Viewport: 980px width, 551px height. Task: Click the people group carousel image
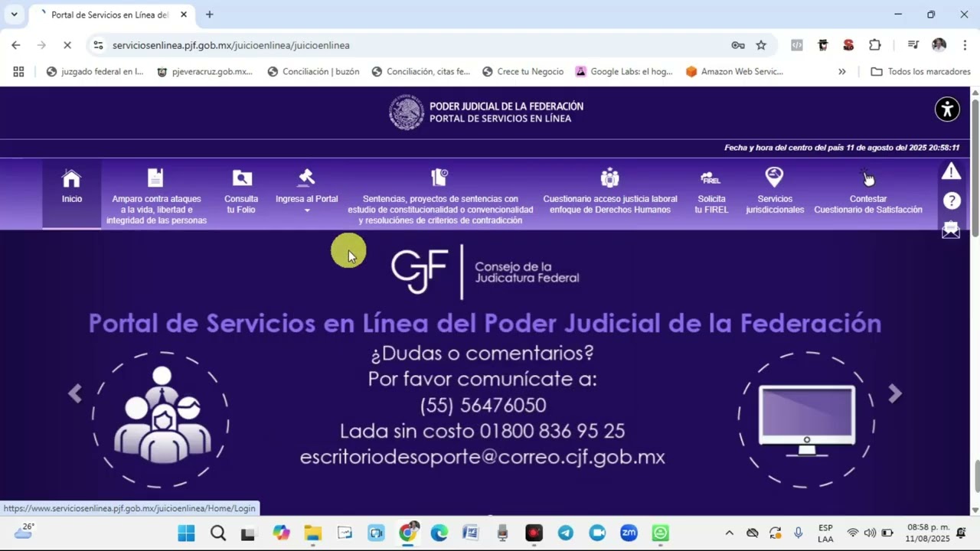[161, 419]
